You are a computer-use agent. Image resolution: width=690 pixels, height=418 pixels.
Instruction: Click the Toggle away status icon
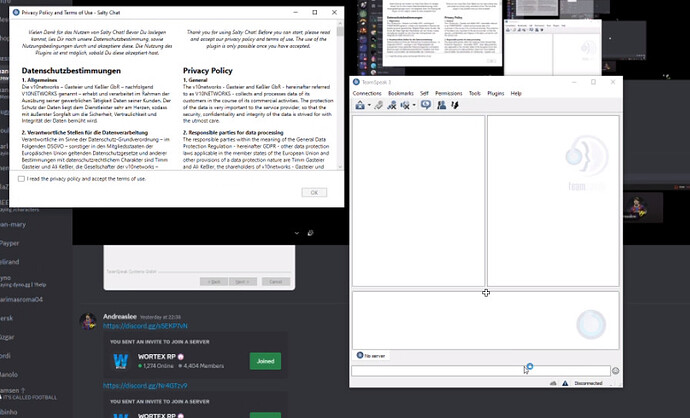[407, 105]
